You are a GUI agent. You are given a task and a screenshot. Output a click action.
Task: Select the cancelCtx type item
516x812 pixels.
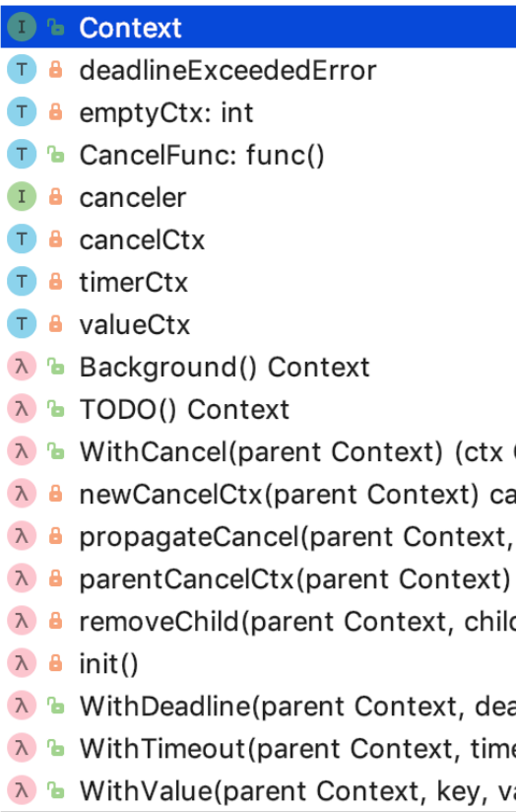point(258,239)
